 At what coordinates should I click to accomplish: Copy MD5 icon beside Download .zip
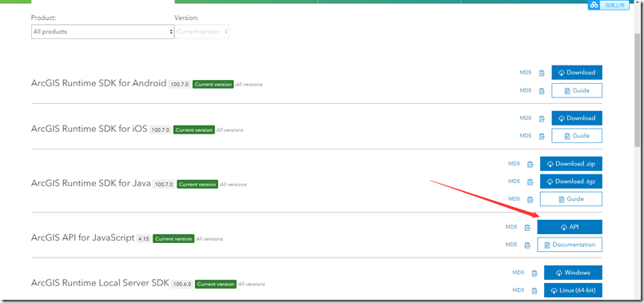531,165
